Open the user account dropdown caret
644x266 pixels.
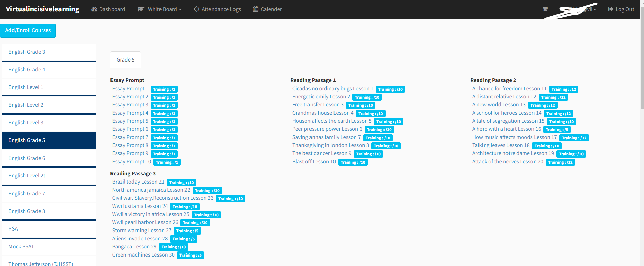click(x=595, y=10)
